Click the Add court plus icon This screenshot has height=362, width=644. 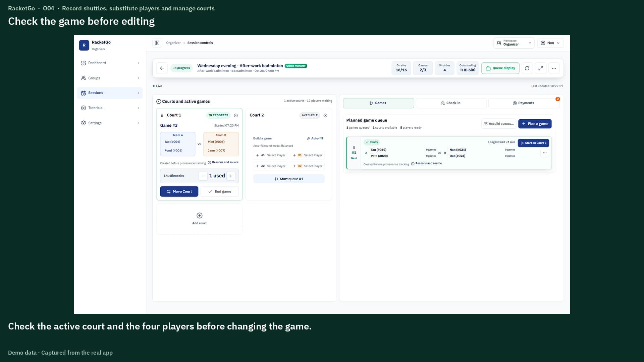[x=199, y=216]
